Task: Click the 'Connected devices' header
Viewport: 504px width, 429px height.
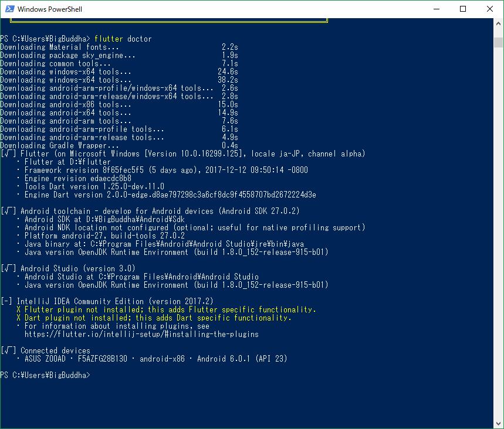Action: pos(46,351)
